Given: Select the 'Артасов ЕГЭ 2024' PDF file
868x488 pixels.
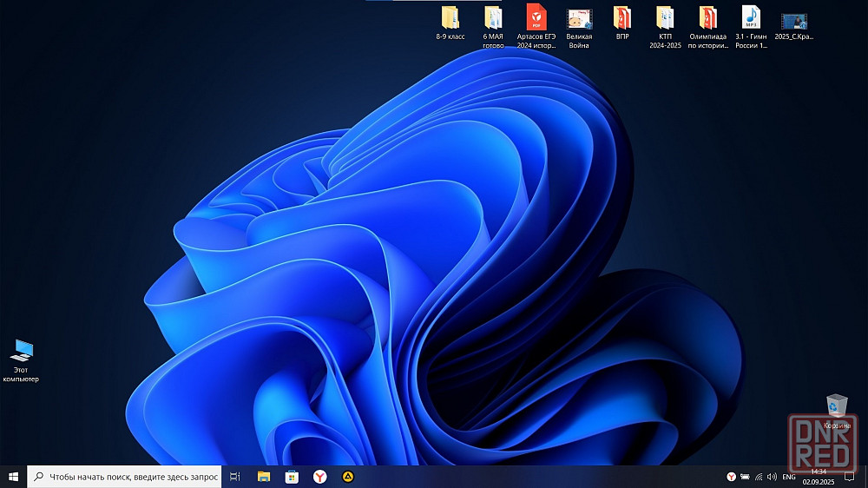Looking at the screenshot, I should 536,18.
